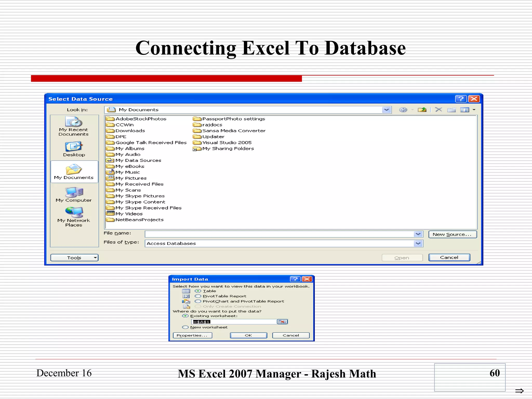This screenshot has width=532, height=399.
Task: Click the My Data Sources folder icon
Action: point(110,160)
